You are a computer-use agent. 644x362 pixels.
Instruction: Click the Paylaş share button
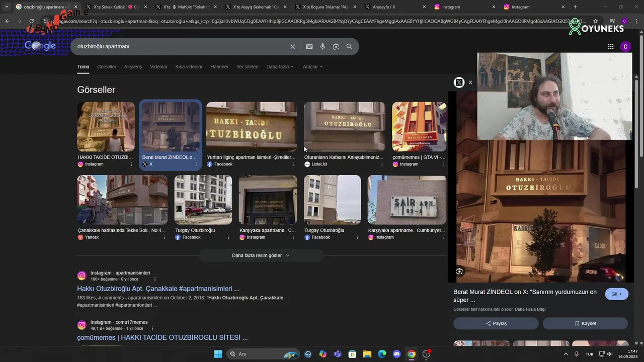[496, 323]
